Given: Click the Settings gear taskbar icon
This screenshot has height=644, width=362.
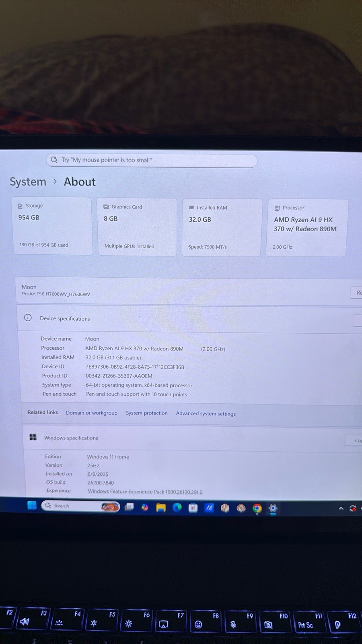Looking at the screenshot, I should (273, 508).
